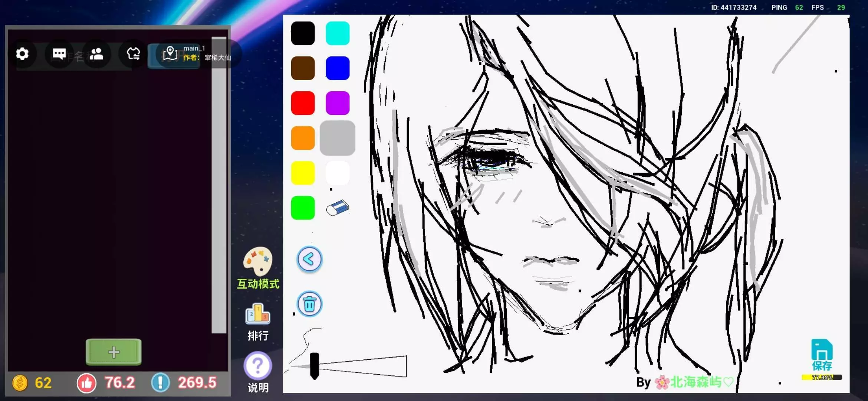Image resolution: width=868 pixels, height=401 pixels.
Task: Click the map location main_1 button
Action: coord(170,53)
